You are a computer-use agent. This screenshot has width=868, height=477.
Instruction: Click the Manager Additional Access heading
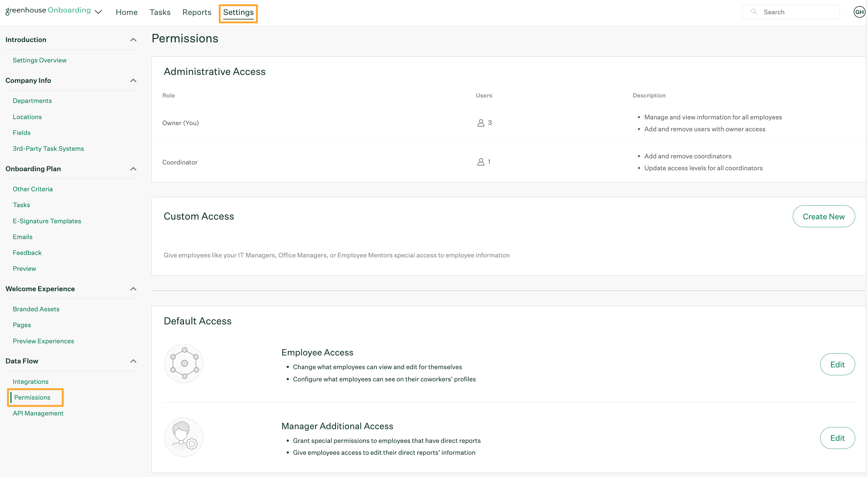click(337, 426)
